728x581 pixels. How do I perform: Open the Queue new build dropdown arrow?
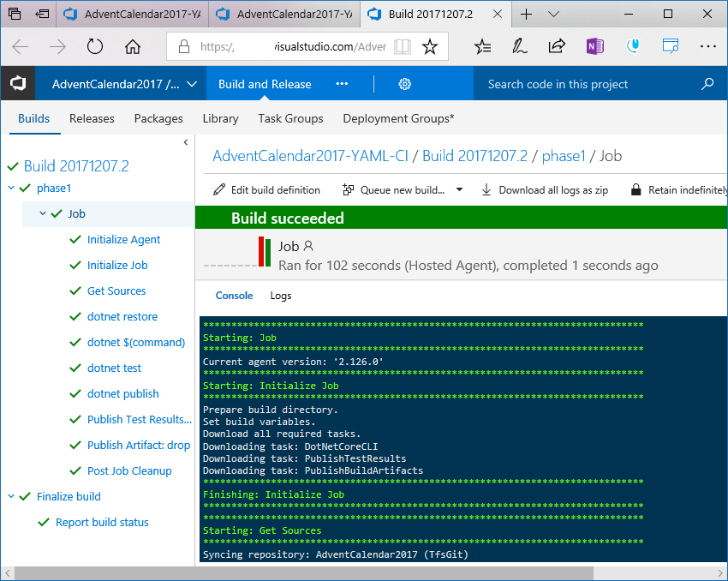click(x=459, y=189)
